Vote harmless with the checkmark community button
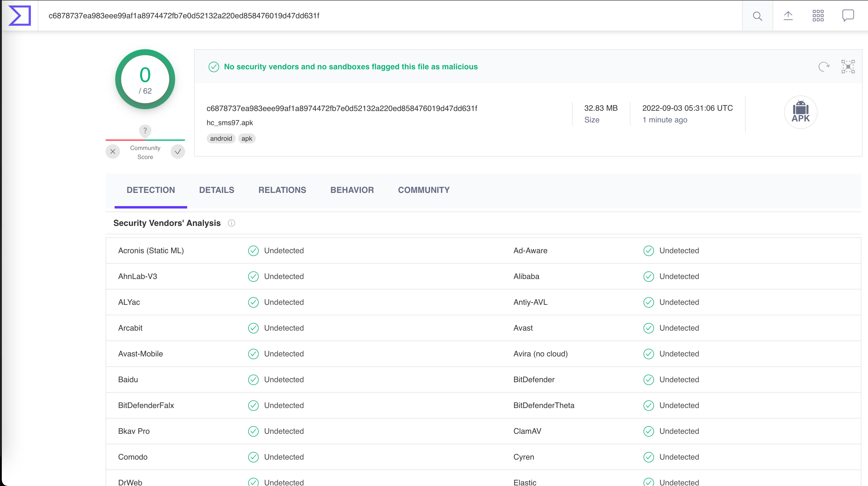 click(x=178, y=152)
